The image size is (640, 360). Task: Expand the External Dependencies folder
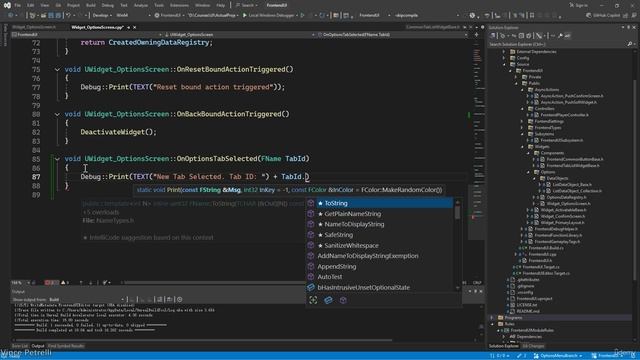click(x=504, y=52)
